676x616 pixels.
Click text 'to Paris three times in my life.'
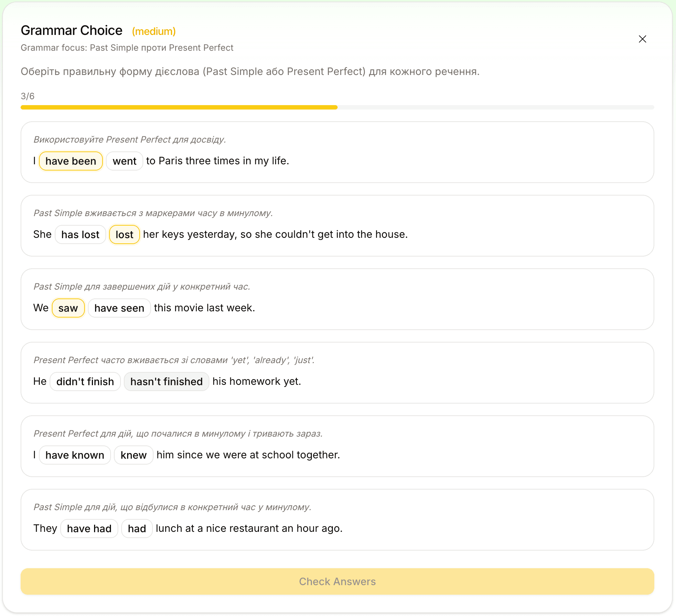(x=217, y=161)
